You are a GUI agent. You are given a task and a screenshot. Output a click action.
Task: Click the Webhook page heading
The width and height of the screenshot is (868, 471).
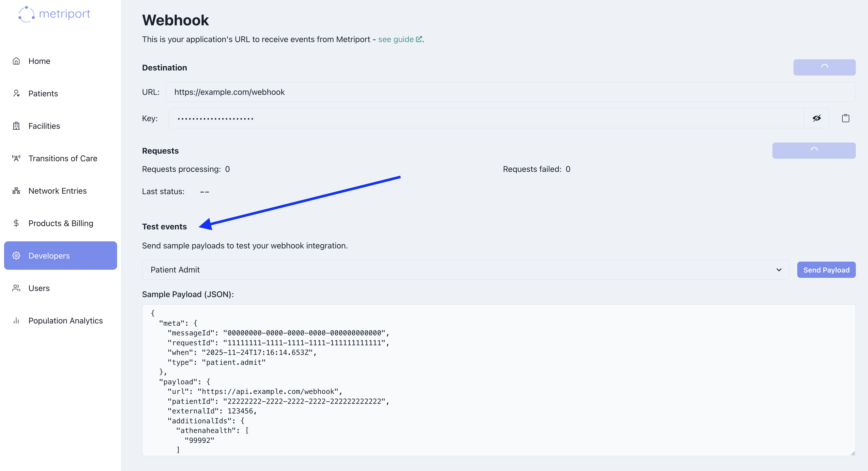point(175,20)
